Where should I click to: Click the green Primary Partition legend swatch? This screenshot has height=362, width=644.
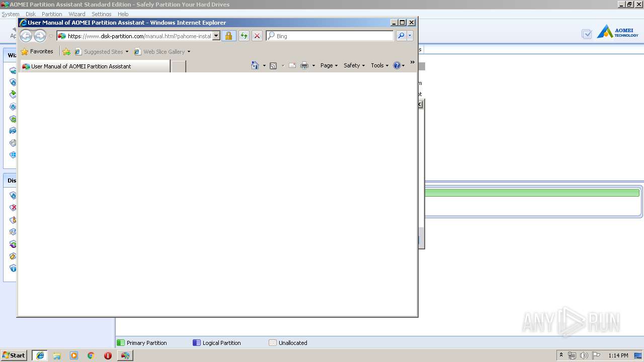point(121,343)
